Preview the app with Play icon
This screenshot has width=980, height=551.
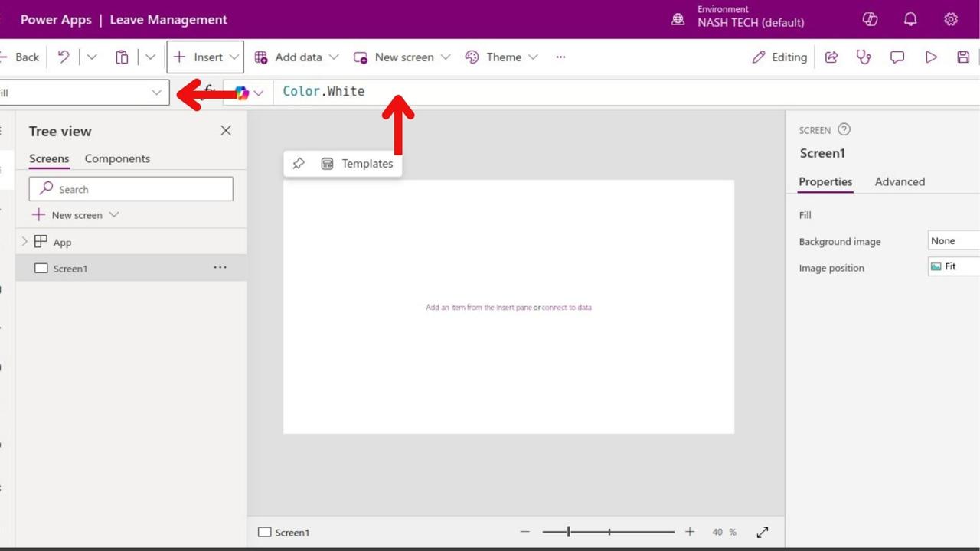(x=931, y=57)
